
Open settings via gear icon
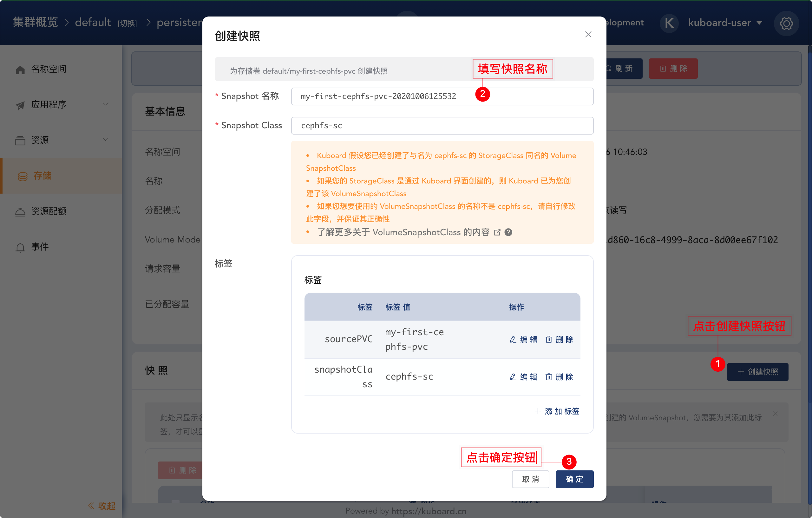pyautogui.click(x=786, y=23)
